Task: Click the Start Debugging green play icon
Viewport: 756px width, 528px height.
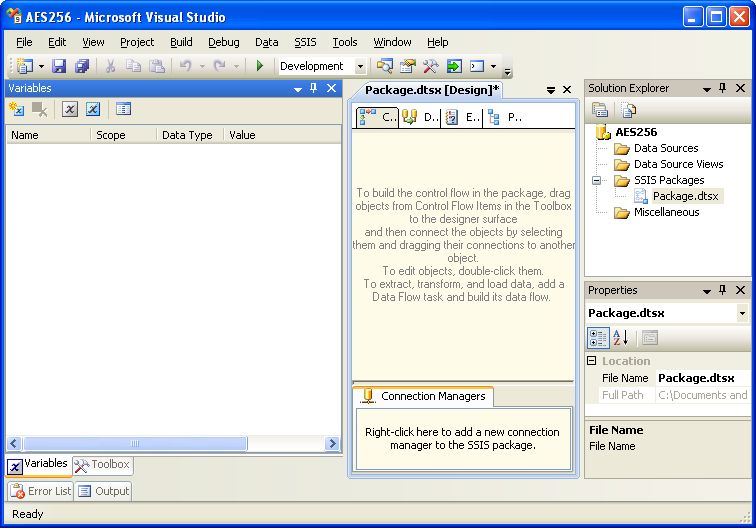Action: point(260,66)
